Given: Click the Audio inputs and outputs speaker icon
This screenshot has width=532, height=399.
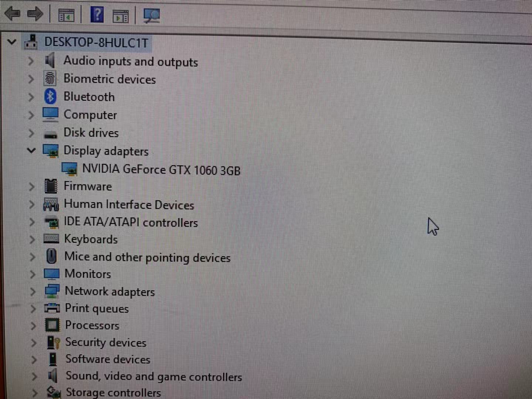Looking at the screenshot, I should (50, 60).
